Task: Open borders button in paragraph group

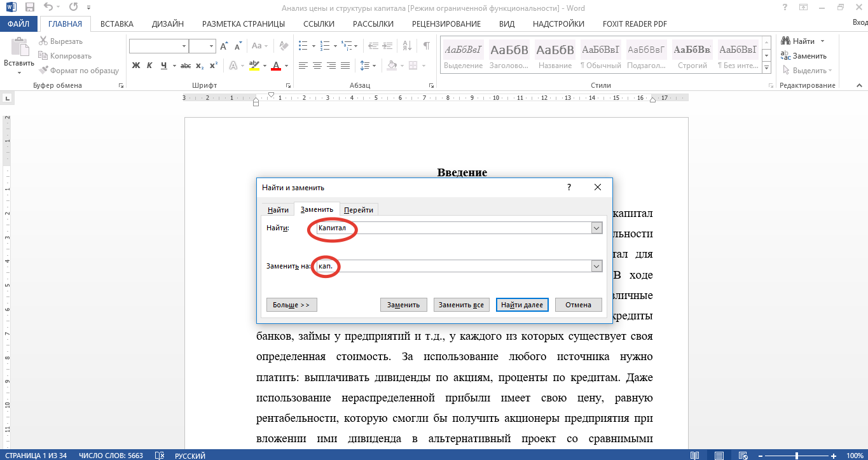Action: (414, 66)
